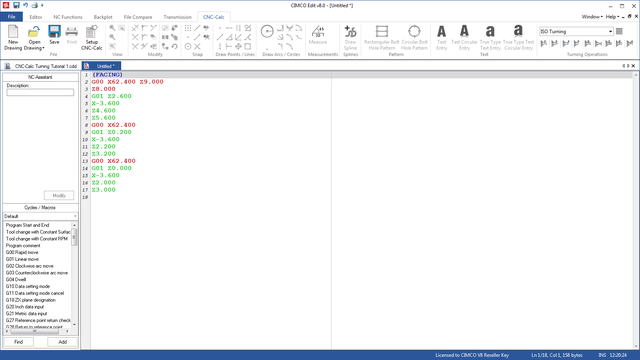Click the Print icon in the ribbon

(x=71, y=32)
